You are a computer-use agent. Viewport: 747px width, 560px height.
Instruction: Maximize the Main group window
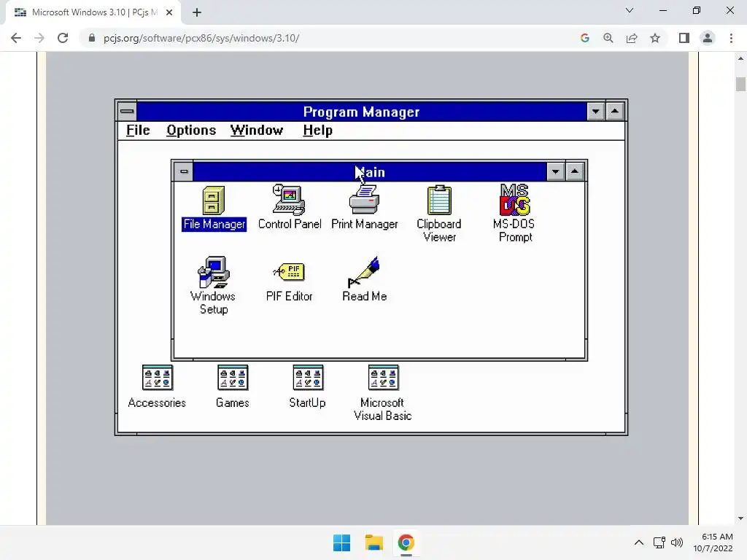click(575, 171)
